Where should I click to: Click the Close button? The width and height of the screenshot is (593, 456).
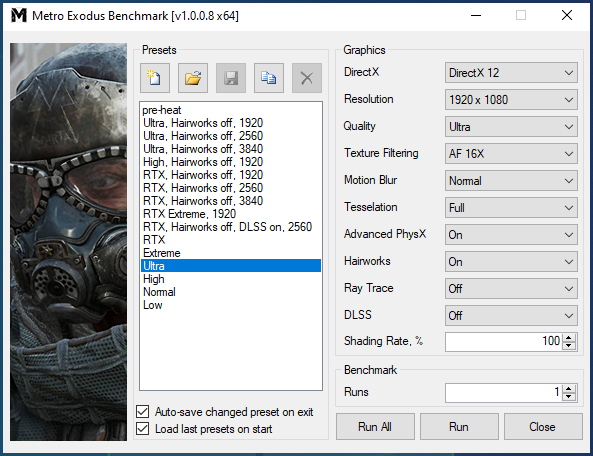click(x=543, y=427)
